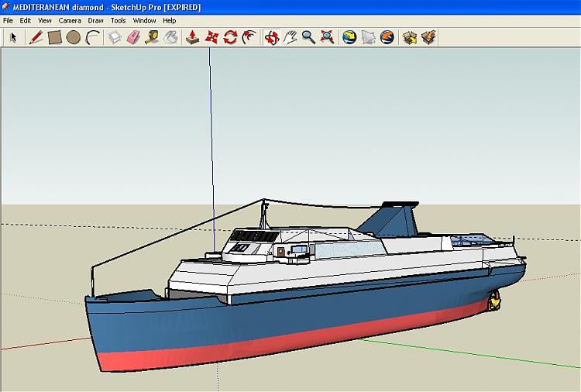Open the Window menu

click(145, 21)
